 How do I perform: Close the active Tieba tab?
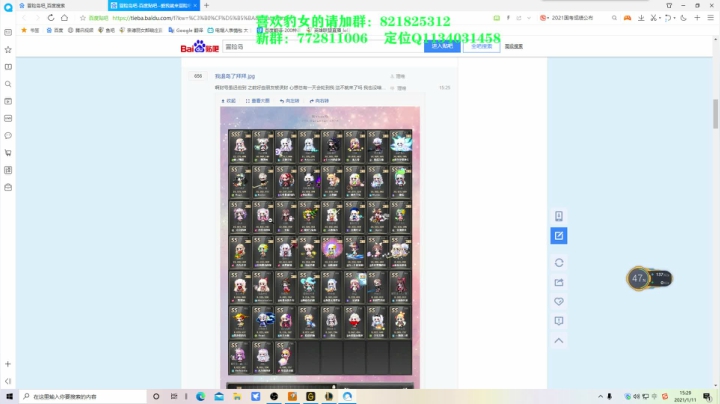click(x=195, y=6)
